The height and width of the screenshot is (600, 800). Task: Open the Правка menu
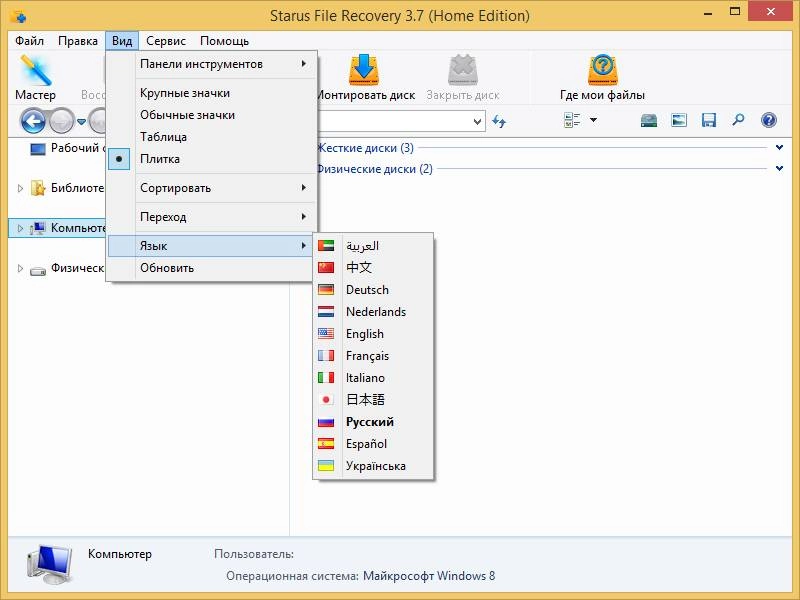(x=78, y=41)
